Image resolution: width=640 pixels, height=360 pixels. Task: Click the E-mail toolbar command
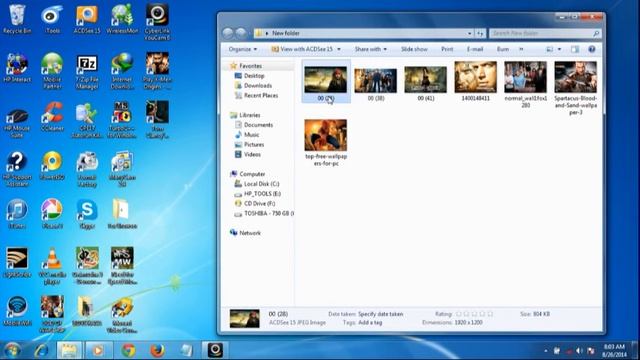[x=475, y=49]
